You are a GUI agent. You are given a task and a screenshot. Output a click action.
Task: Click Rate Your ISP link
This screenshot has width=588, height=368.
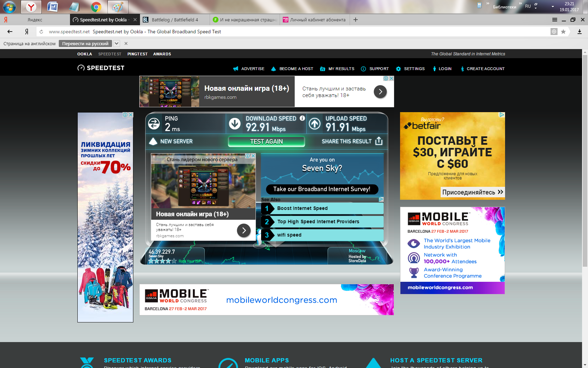(x=190, y=261)
